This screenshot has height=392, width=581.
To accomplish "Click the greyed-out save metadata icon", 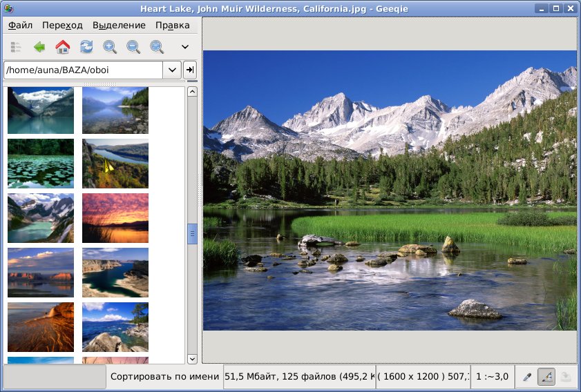I will coord(565,377).
